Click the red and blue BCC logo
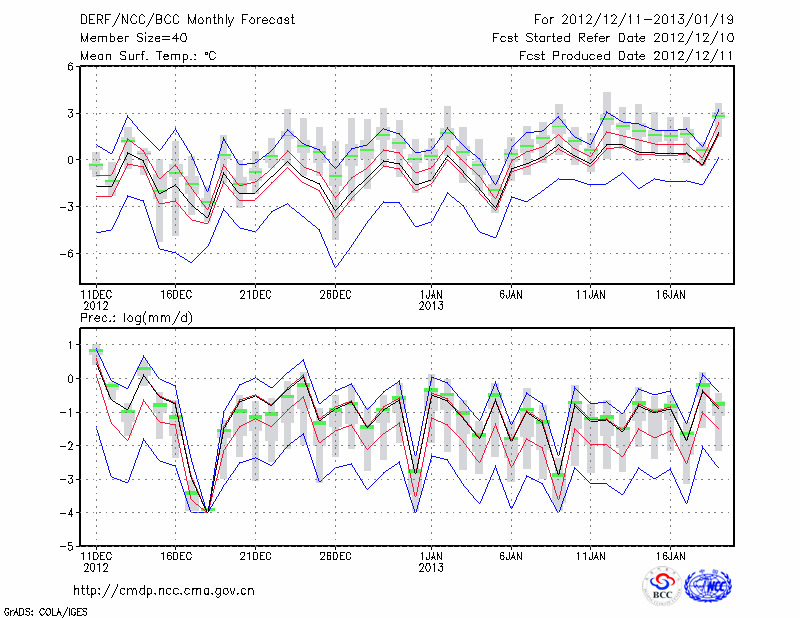 (662, 586)
